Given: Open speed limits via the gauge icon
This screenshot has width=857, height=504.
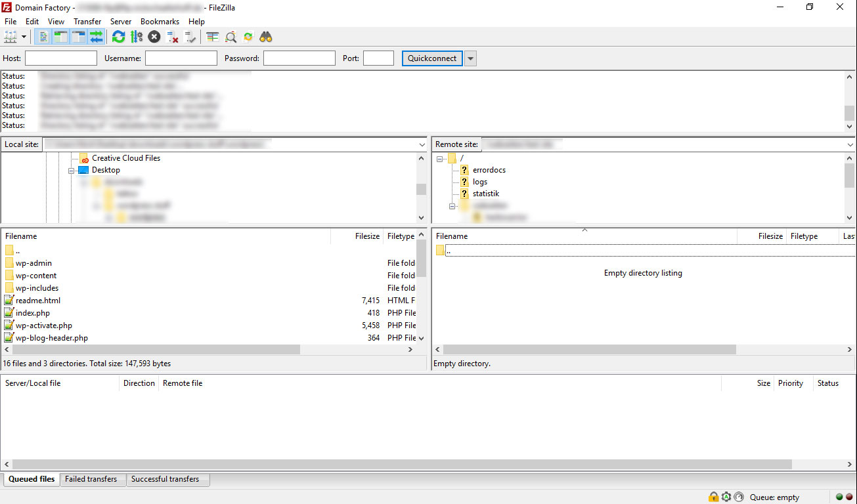Looking at the screenshot, I should pos(739,497).
